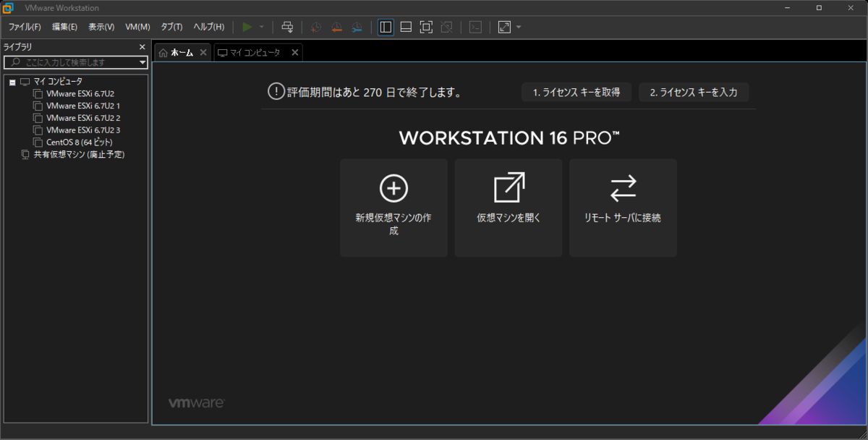Click the send Ctrl+Alt+Del toolbar icon
The width and height of the screenshot is (868, 440).
(287, 27)
